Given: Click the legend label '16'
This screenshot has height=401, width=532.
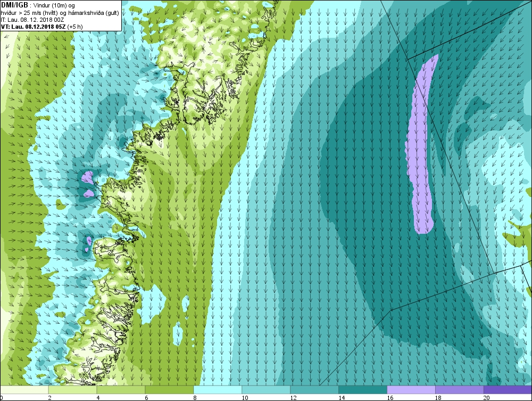Looking at the screenshot, I should pyautogui.click(x=390, y=398).
